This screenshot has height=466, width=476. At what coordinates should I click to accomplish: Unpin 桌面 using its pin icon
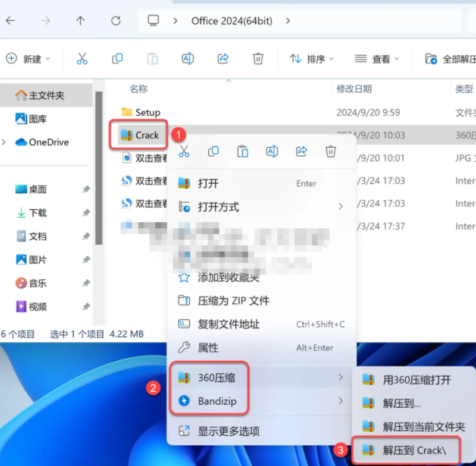[x=86, y=190]
